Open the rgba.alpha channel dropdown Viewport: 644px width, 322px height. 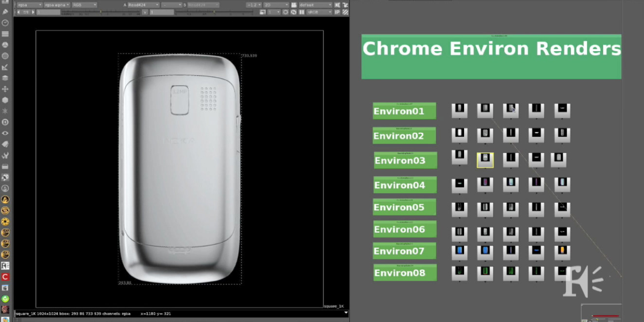pyautogui.click(x=57, y=5)
